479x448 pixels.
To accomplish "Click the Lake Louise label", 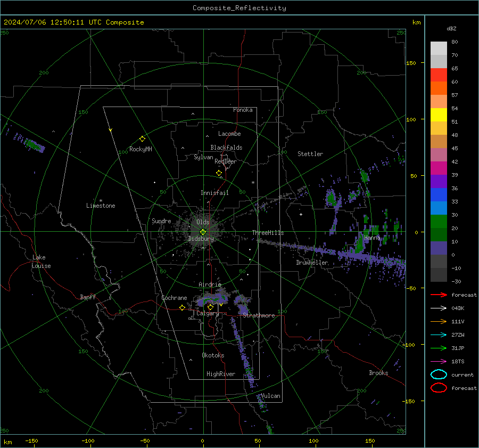I will (x=41, y=262).
